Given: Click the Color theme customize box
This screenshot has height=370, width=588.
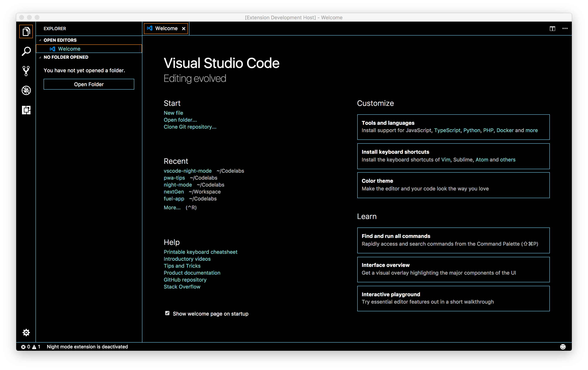Looking at the screenshot, I should click(x=453, y=185).
